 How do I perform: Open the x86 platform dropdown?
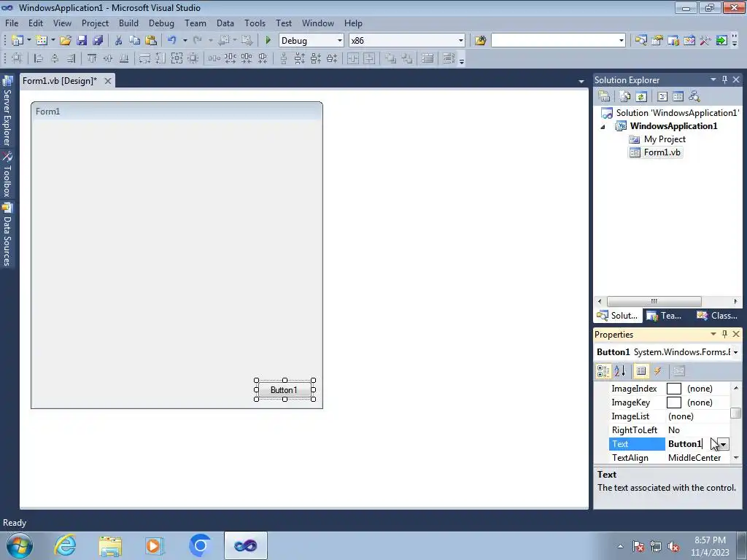pyautogui.click(x=461, y=41)
